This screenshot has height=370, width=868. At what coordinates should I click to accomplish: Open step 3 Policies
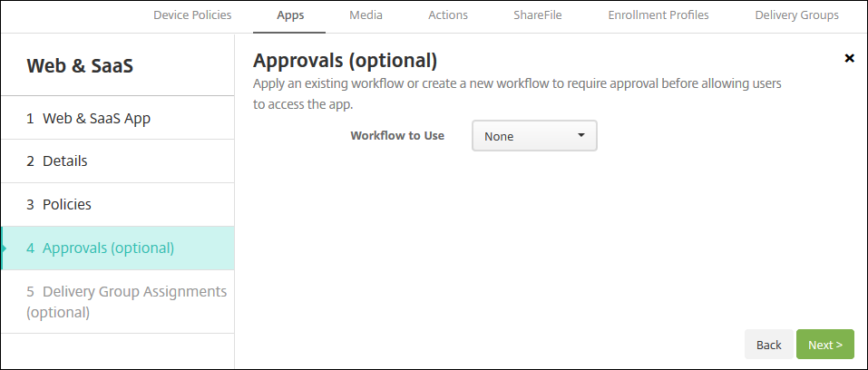(117, 204)
